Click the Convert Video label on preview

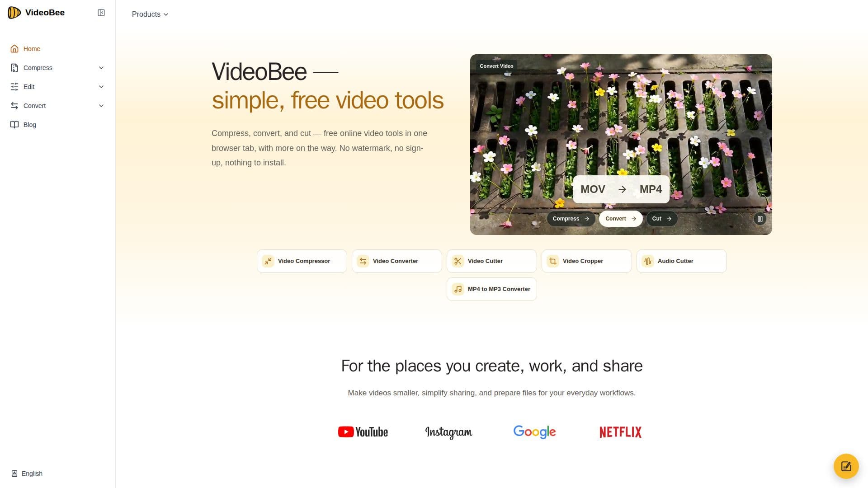tap(496, 66)
